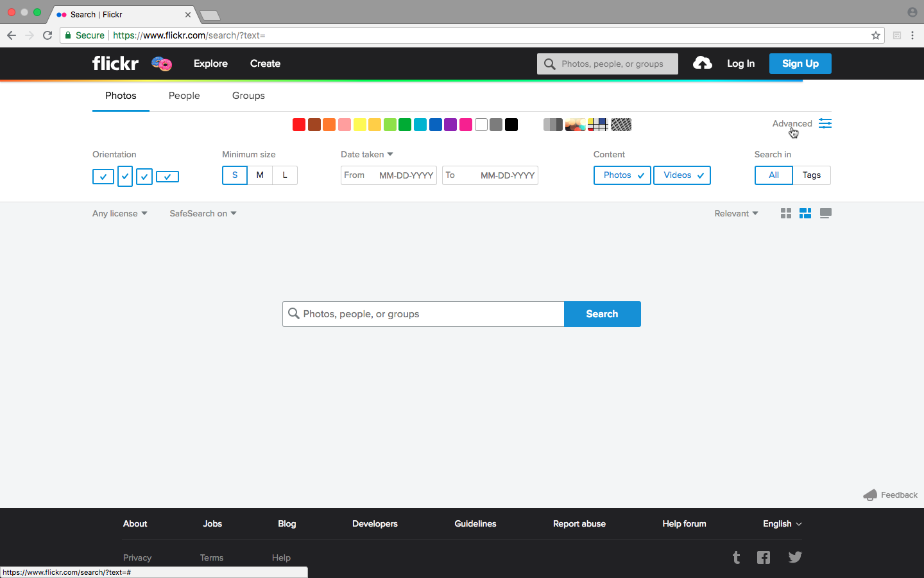The image size is (924, 578).
Task: Toggle the panorama orientation checkbox
Action: (x=167, y=177)
